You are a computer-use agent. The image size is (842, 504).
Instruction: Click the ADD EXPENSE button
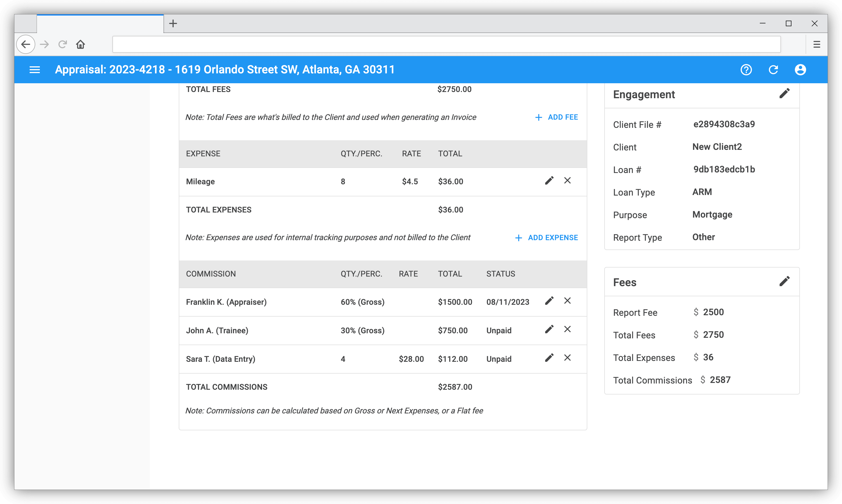tap(546, 238)
